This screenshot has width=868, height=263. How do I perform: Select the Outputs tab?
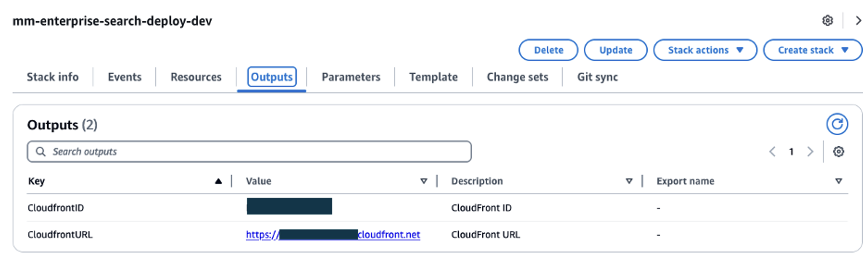coord(272,77)
